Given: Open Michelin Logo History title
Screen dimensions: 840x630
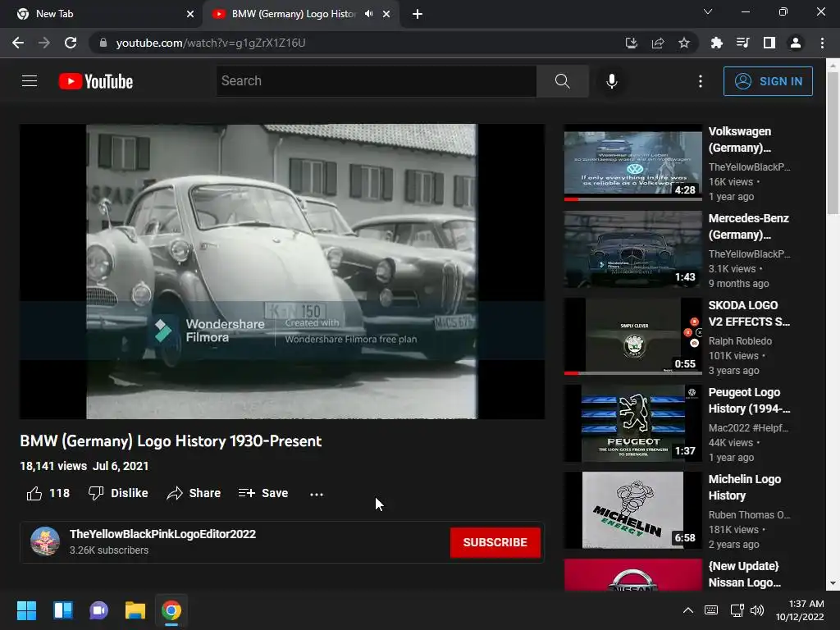Looking at the screenshot, I should (745, 487).
